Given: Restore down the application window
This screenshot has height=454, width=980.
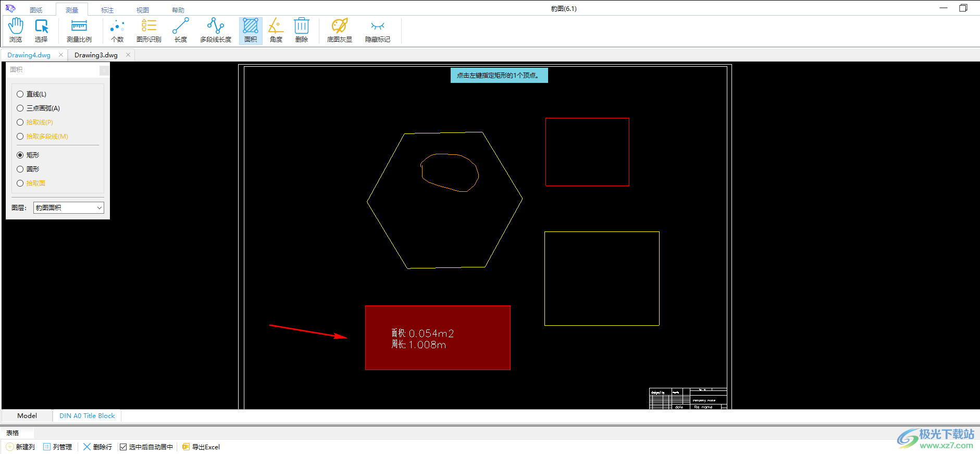Looking at the screenshot, I should point(963,8).
